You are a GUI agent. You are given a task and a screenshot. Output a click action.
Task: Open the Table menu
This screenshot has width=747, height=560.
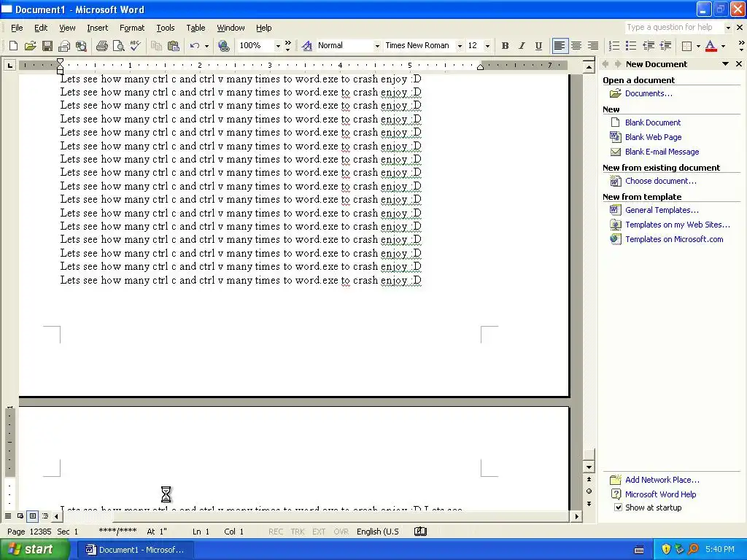click(196, 28)
